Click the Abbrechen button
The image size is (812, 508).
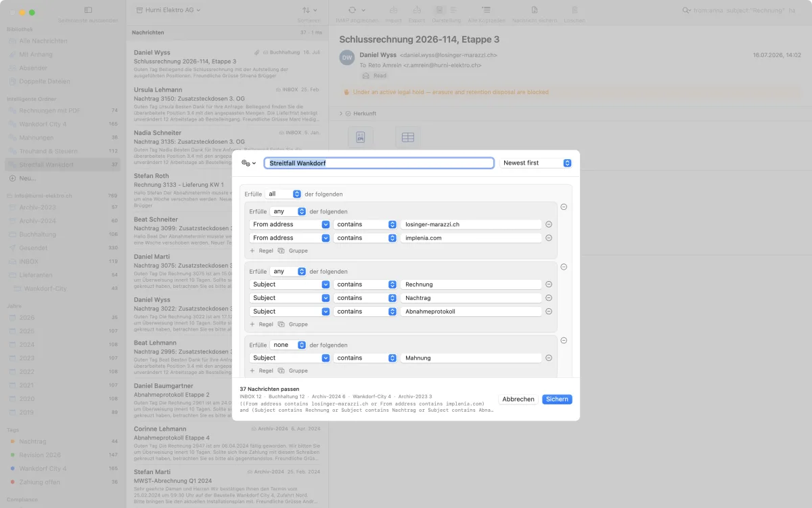coord(518,400)
